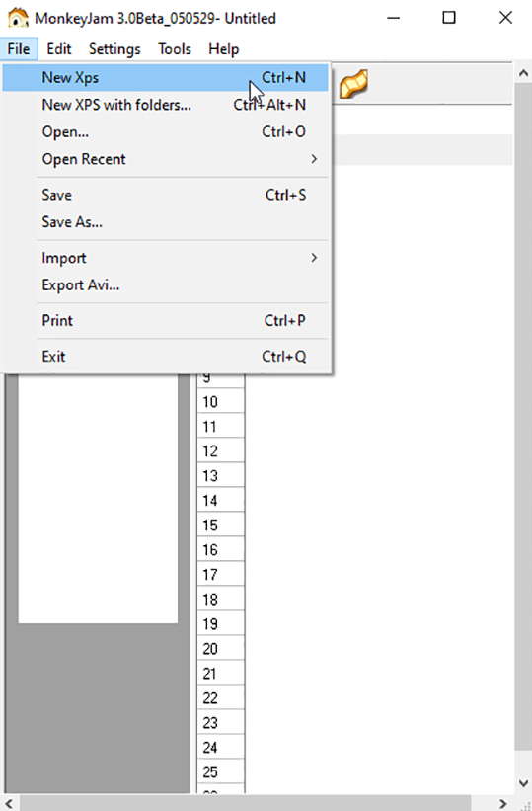
Task: Click the horizontal scrollbar right arrow
Action: click(502, 803)
